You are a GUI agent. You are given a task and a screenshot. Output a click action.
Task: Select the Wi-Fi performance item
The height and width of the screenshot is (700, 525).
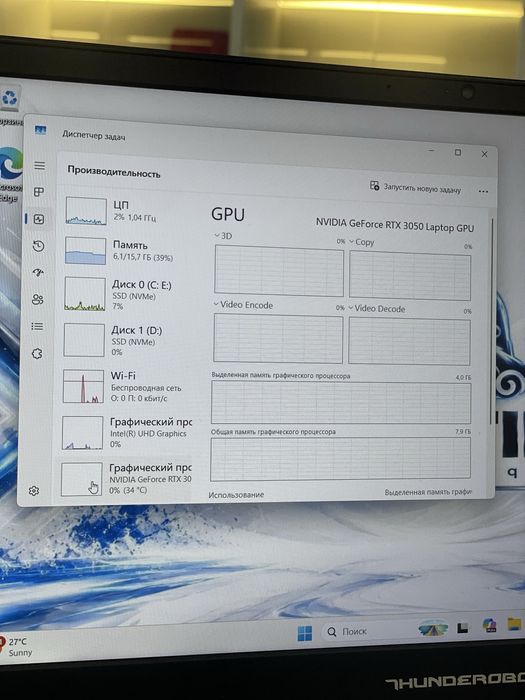tap(126, 387)
